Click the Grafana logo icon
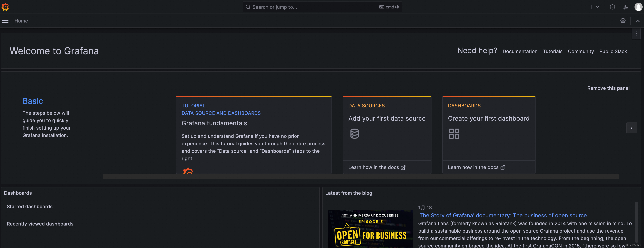 click(x=5, y=7)
